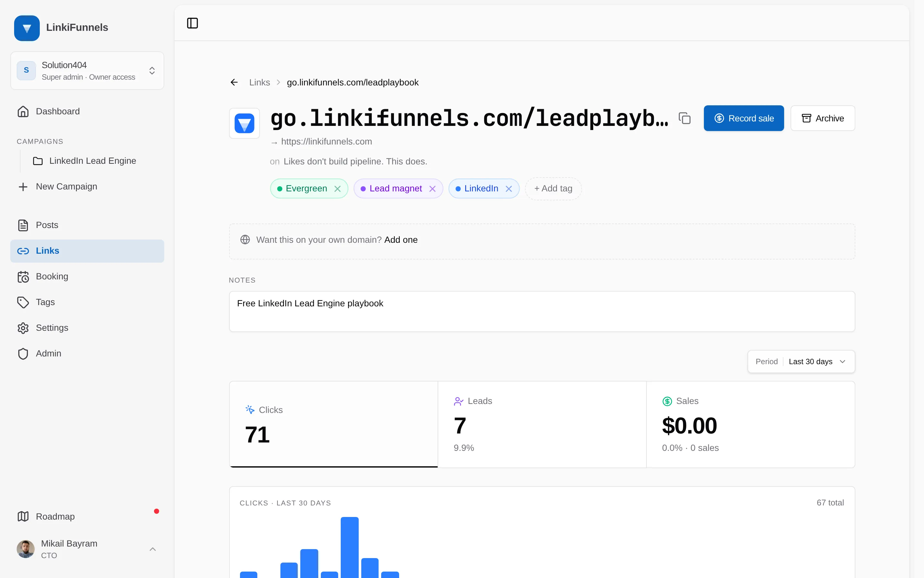Expand the Mikail Bayram user menu
The width and height of the screenshot is (924, 578).
pyautogui.click(x=88, y=549)
